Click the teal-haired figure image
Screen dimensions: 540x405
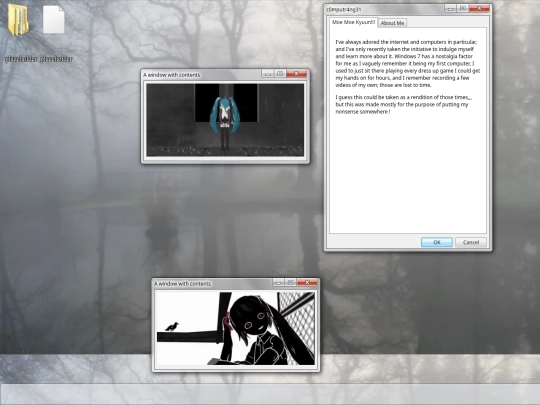tap(225, 120)
